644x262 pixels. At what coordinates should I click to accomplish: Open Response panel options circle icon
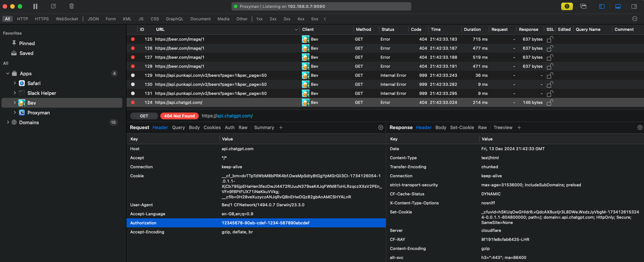[x=640, y=128]
